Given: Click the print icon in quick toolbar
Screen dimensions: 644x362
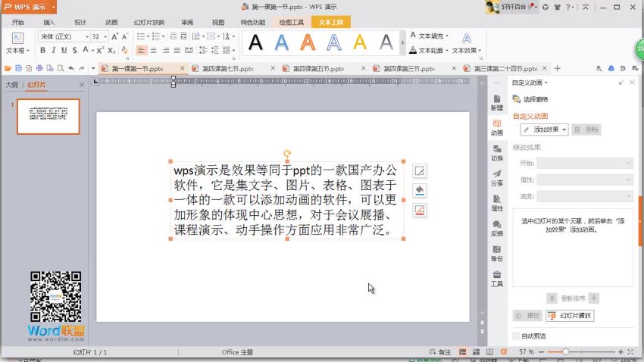Looking at the screenshot, I should pyautogui.click(x=39, y=68).
